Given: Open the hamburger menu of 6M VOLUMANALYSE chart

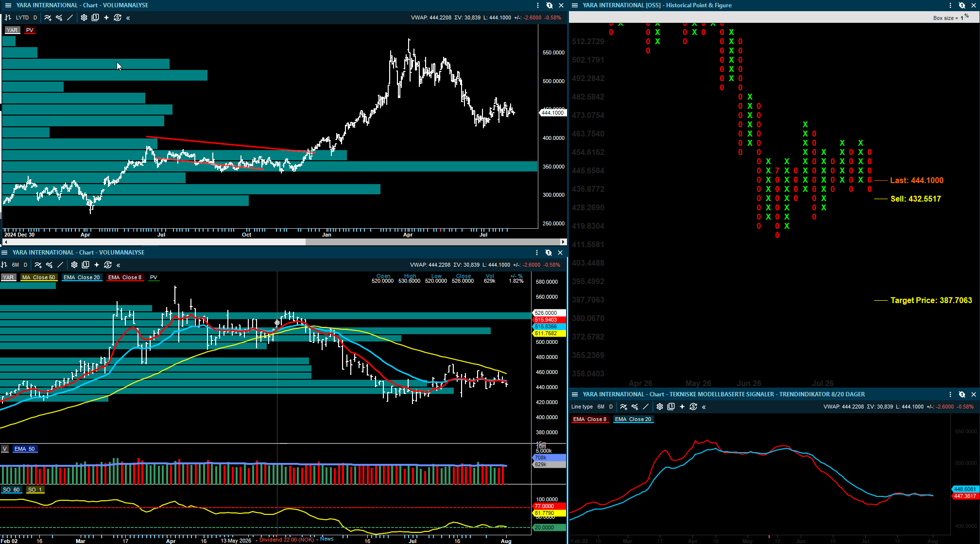Looking at the screenshot, I should click(x=4, y=253).
